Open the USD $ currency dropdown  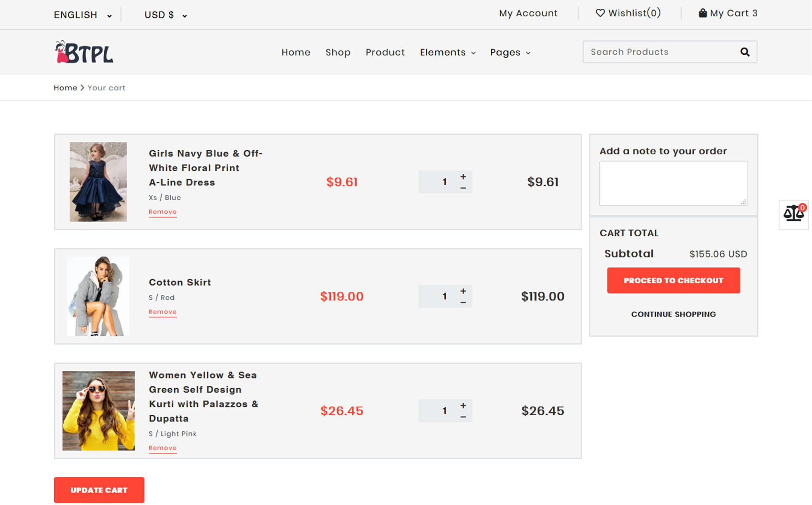[x=166, y=15]
